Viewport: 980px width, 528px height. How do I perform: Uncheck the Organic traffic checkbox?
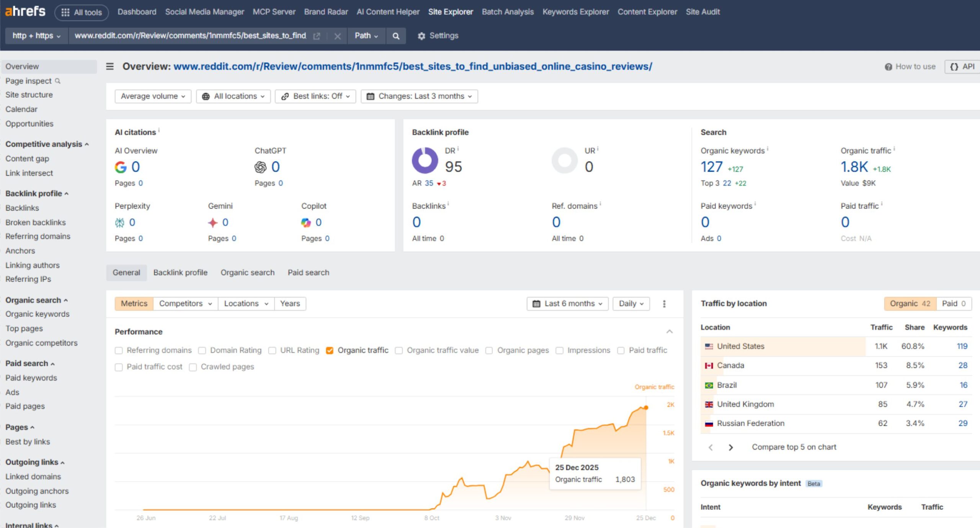pos(330,351)
